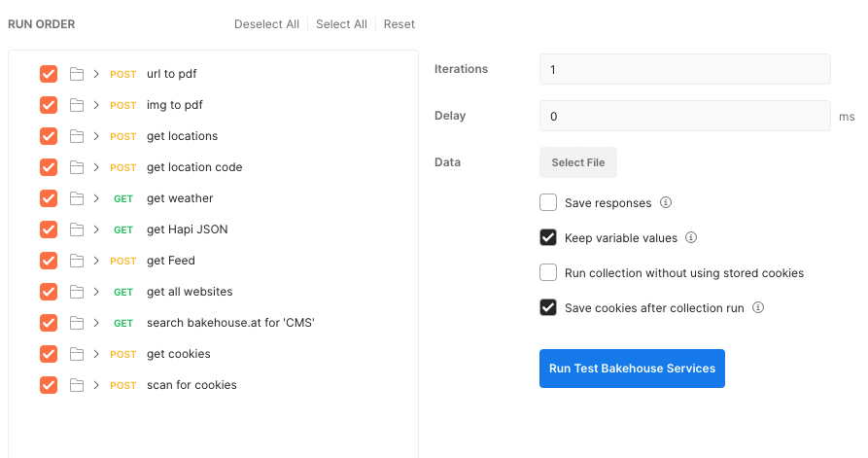Viewport: 868px width, 458px height.
Task: Click the Delay milliseconds input field
Action: pos(684,116)
